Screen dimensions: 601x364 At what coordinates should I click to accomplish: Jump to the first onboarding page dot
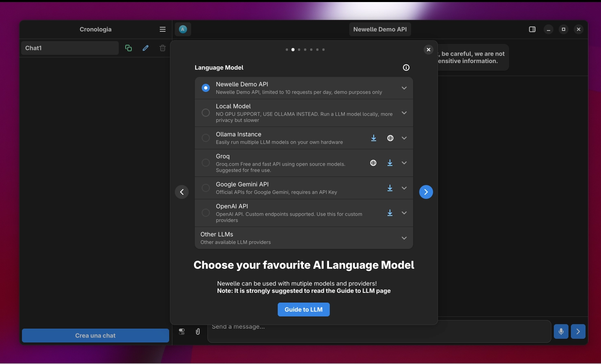coord(287,50)
